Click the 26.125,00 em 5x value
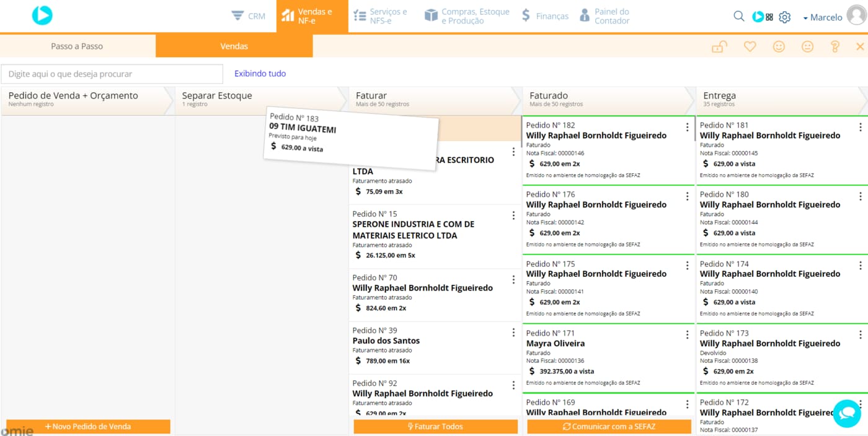 coord(391,255)
